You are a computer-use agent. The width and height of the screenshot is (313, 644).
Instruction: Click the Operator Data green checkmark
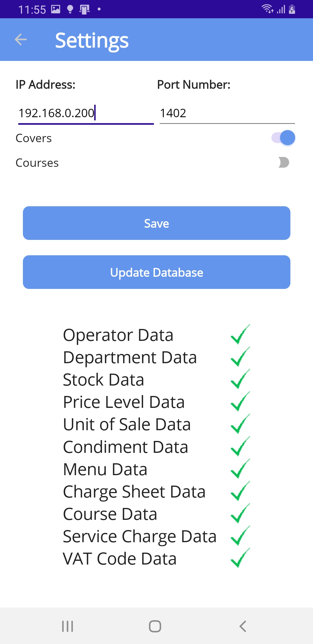240,334
